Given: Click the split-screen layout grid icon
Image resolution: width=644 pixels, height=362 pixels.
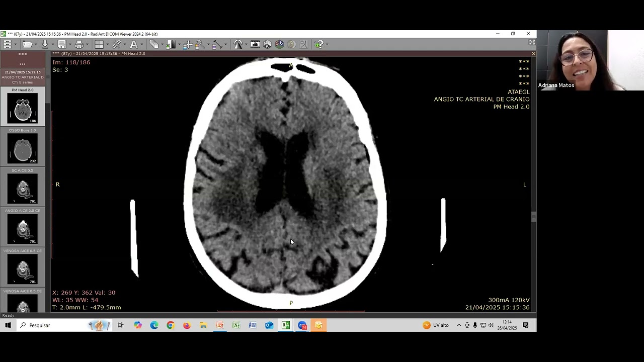Looking at the screenshot, I should coord(99,45).
